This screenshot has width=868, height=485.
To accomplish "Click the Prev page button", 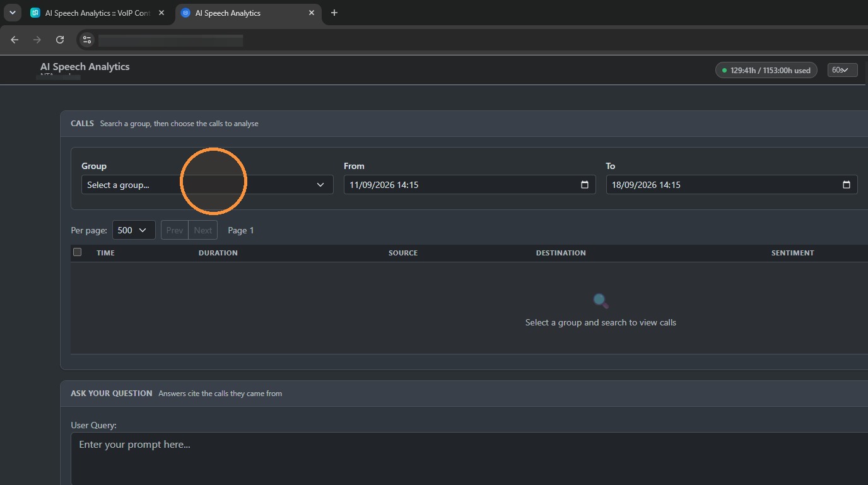I will click(x=175, y=230).
